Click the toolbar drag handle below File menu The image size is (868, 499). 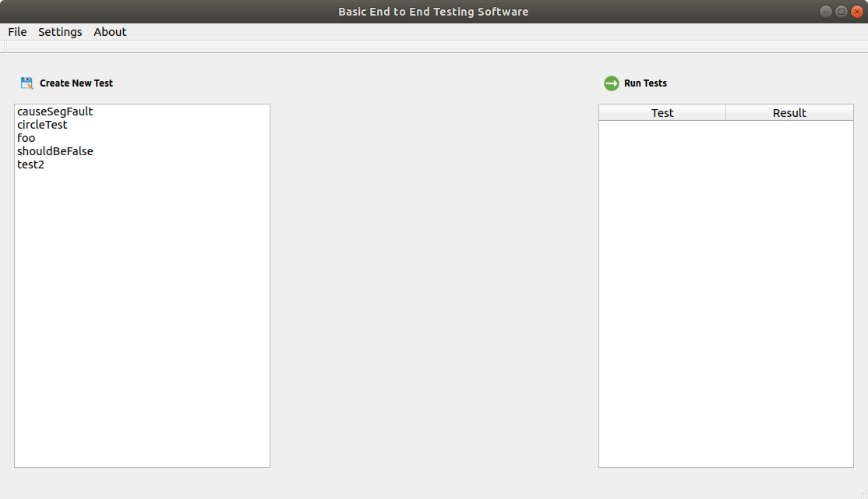5,47
